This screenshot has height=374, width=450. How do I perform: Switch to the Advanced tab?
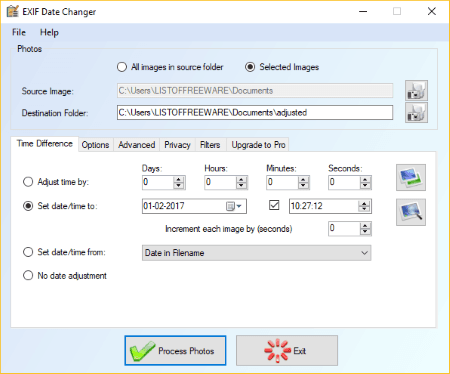137,145
